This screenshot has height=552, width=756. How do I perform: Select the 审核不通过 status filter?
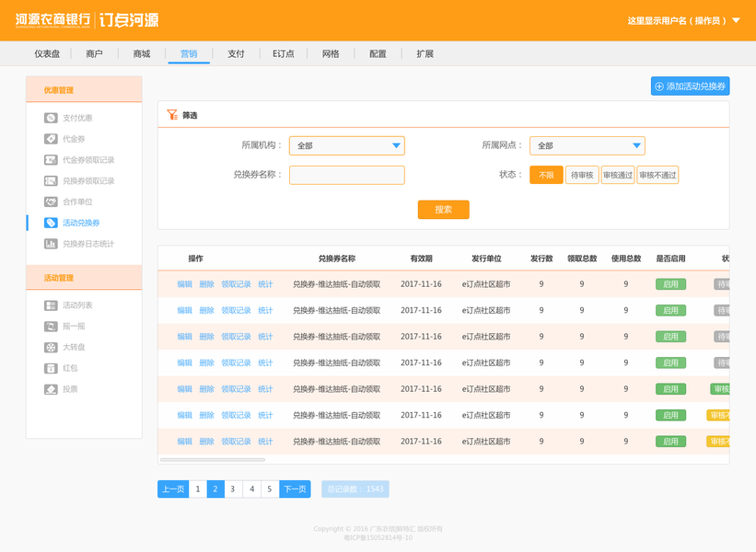(657, 175)
